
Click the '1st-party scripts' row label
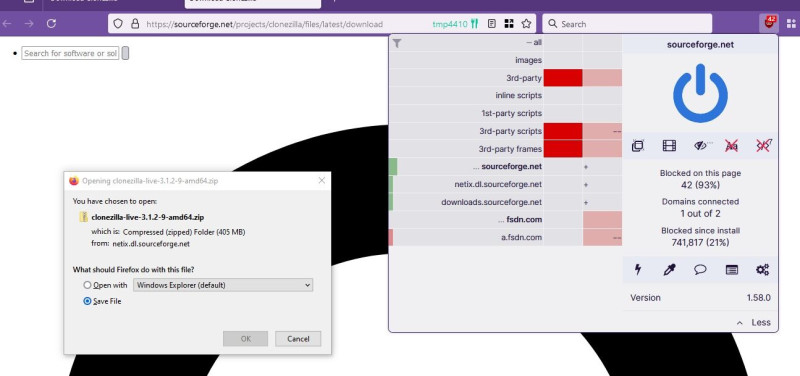pos(511,113)
